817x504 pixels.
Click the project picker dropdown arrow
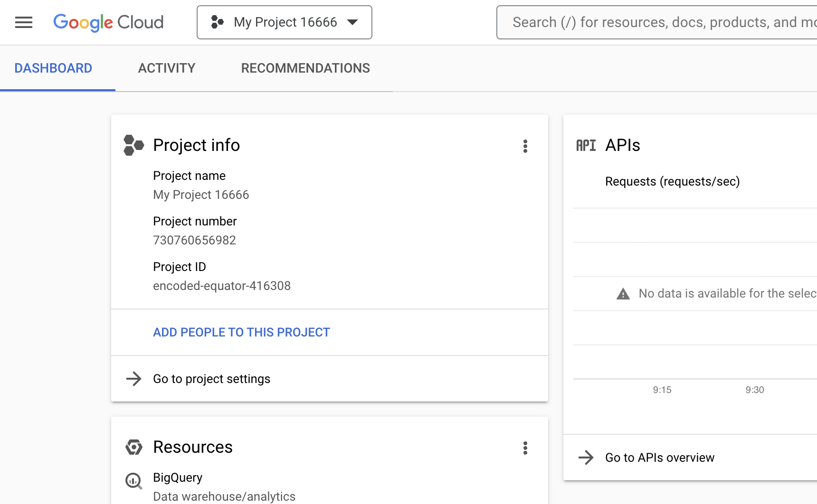pyautogui.click(x=352, y=22)
